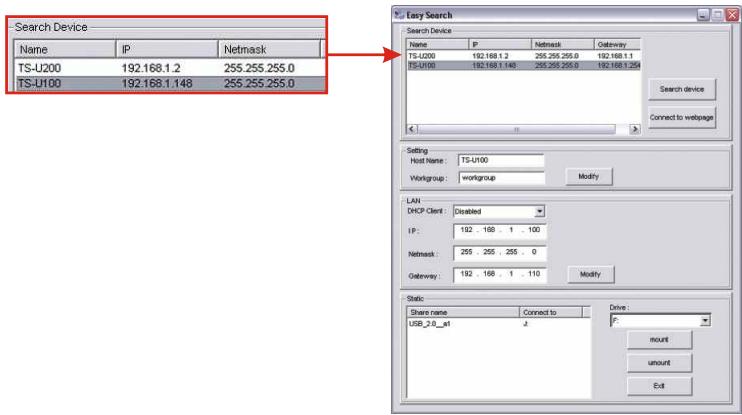Screen dimensions: 742x415
Task: Click the Easy Search title bar icon
Action: [x=399, y=15]
